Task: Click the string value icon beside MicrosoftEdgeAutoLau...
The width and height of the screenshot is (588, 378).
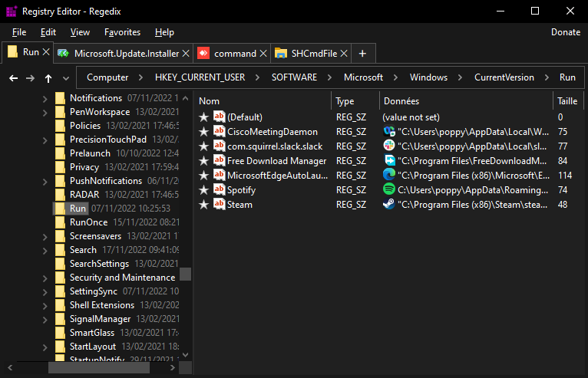Action: click(219, 175)
